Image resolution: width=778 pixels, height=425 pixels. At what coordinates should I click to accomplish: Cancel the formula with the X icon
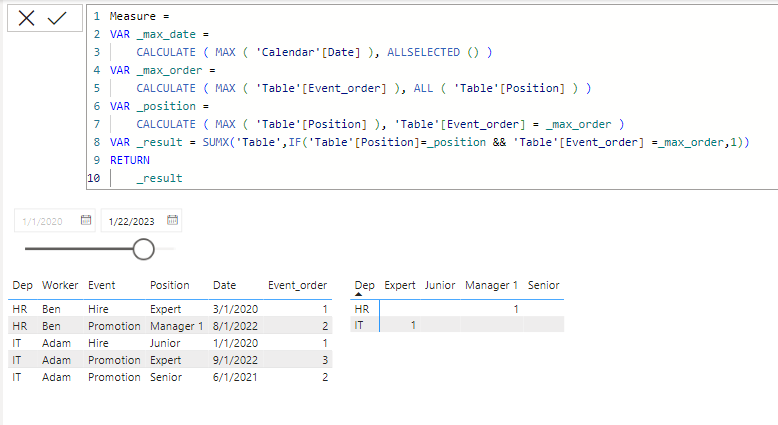click(x=26, y=18)
